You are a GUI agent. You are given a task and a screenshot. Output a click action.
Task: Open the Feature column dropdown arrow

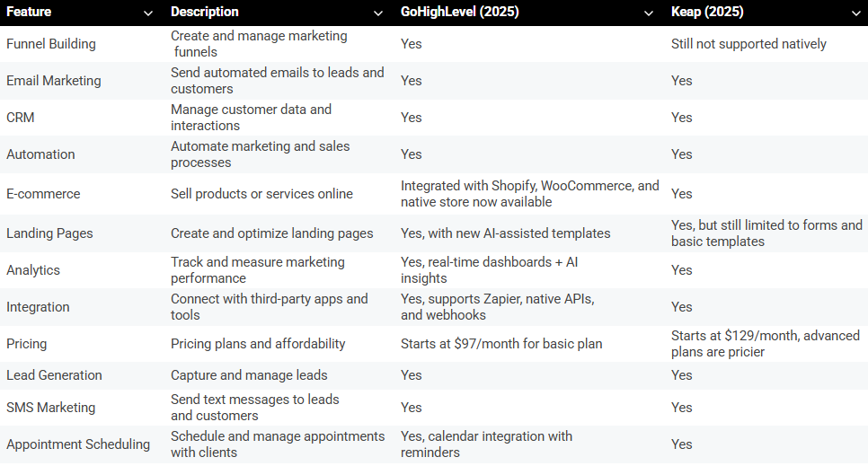click(x=147, y=13)
